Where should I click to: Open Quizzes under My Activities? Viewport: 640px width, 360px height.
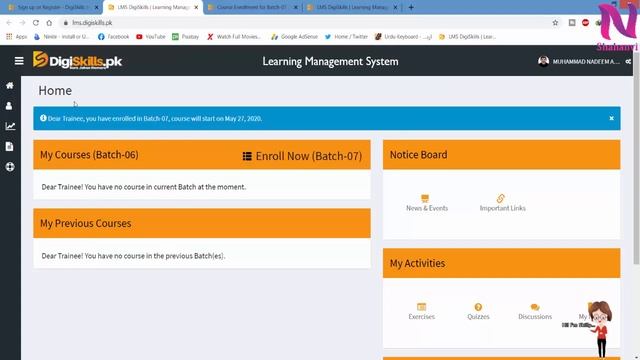pyautogui.click(x=478, y=311)
